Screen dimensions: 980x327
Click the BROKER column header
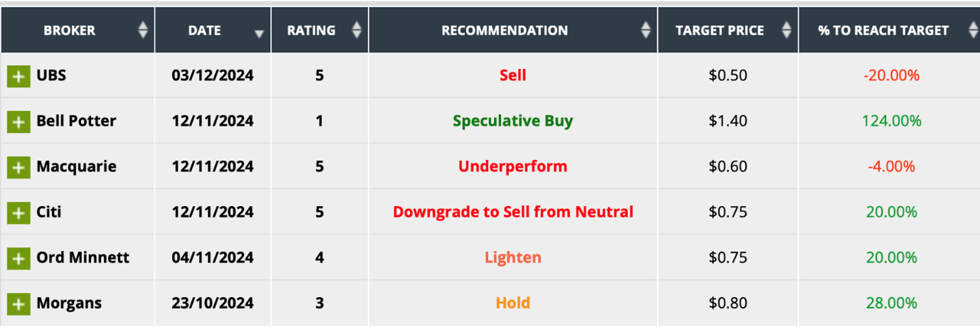70,31
